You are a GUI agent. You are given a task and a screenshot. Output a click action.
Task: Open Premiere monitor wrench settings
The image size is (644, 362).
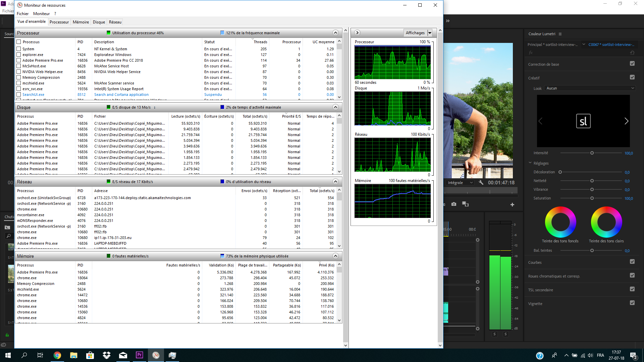click(481, 183)
